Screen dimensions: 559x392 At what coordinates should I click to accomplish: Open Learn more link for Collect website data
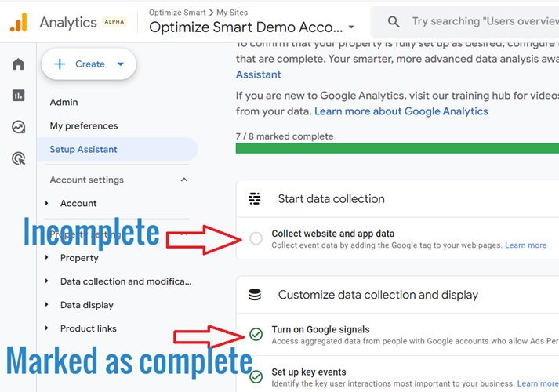coord(526,245)
